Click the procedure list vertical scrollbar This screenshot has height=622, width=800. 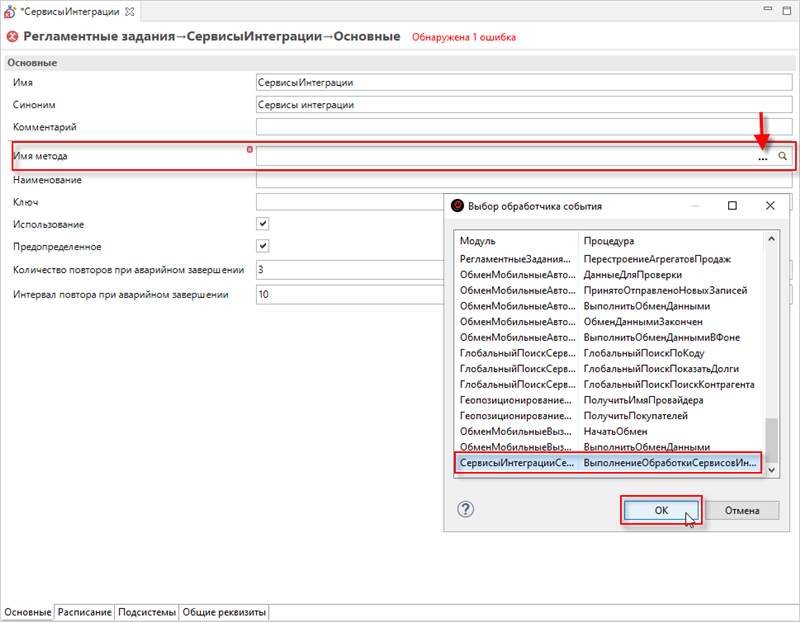(770, 350)
